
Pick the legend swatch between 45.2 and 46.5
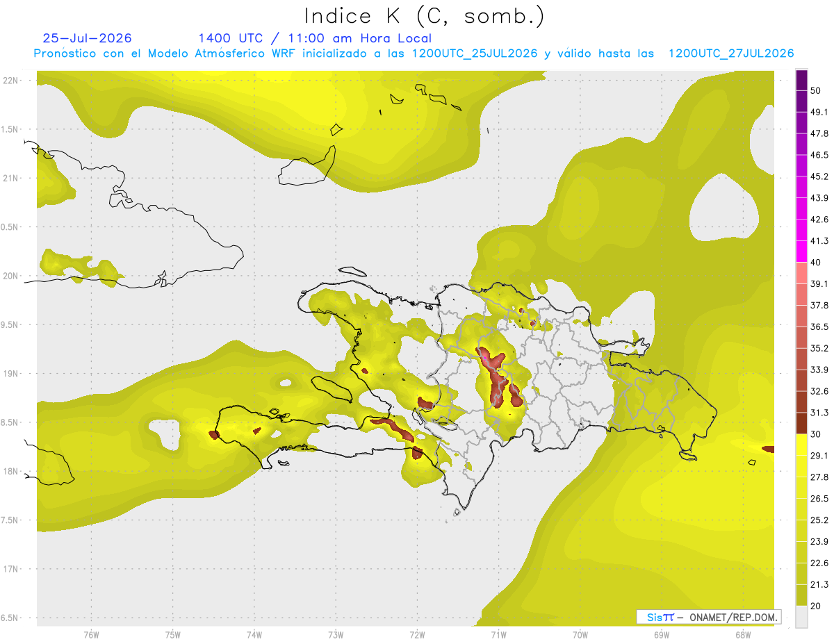[x=802, y=165]
